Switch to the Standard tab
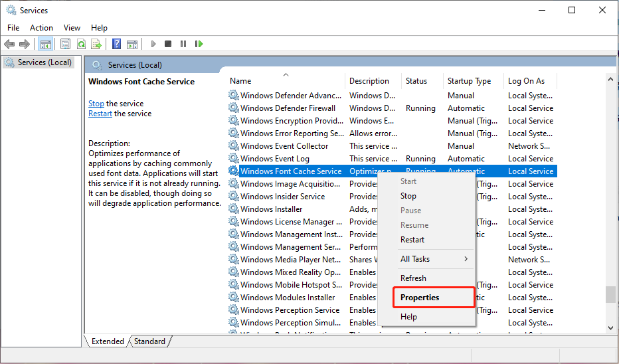The image size is (619, 364). point(149,341)
